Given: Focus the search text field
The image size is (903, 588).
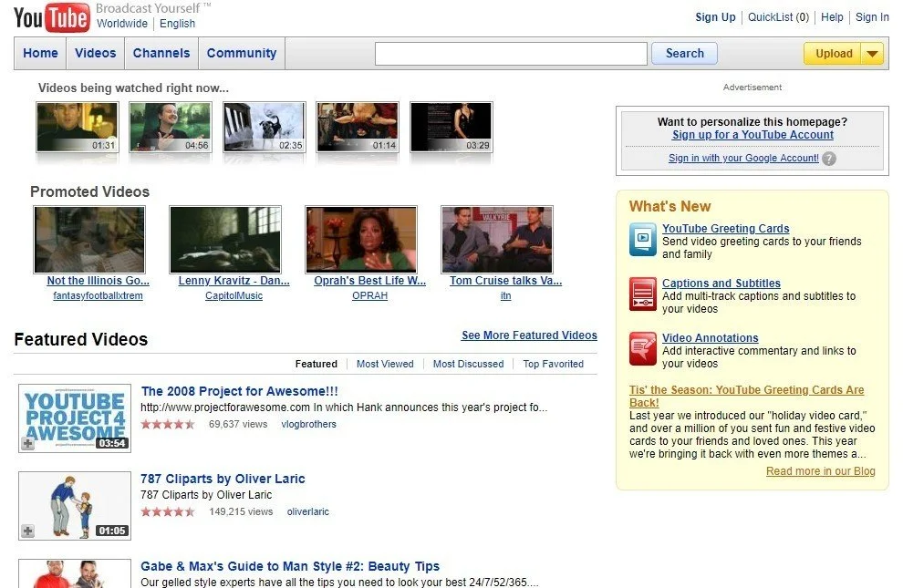Looking at the screenshot, I should 511,54.
